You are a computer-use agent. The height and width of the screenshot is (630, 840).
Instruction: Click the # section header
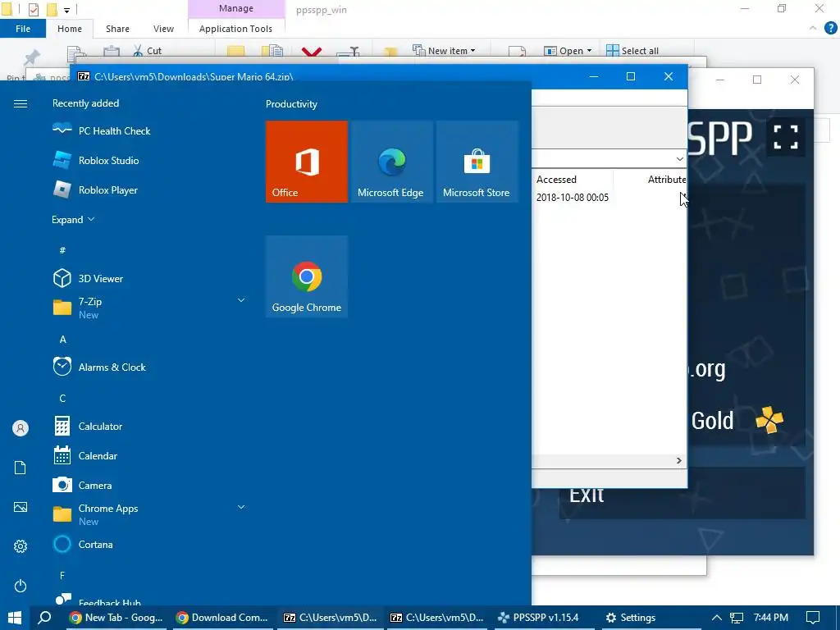[62, 250]
